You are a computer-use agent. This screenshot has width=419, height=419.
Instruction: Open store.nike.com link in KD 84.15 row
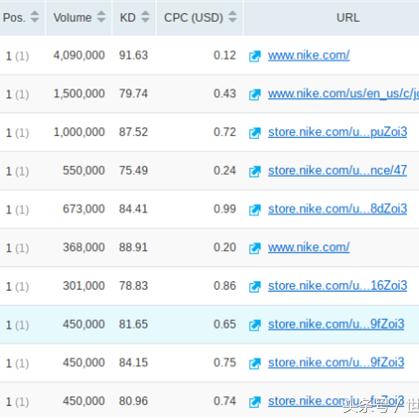[x=336, y=363]
